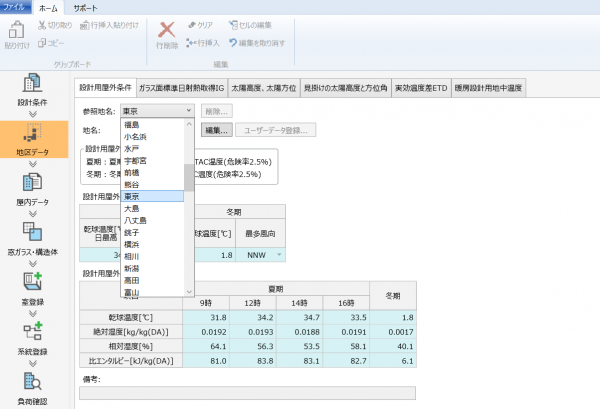Choose 宇都宮 from the location list
Screen dimensions: 600x409
pos(152,161)
